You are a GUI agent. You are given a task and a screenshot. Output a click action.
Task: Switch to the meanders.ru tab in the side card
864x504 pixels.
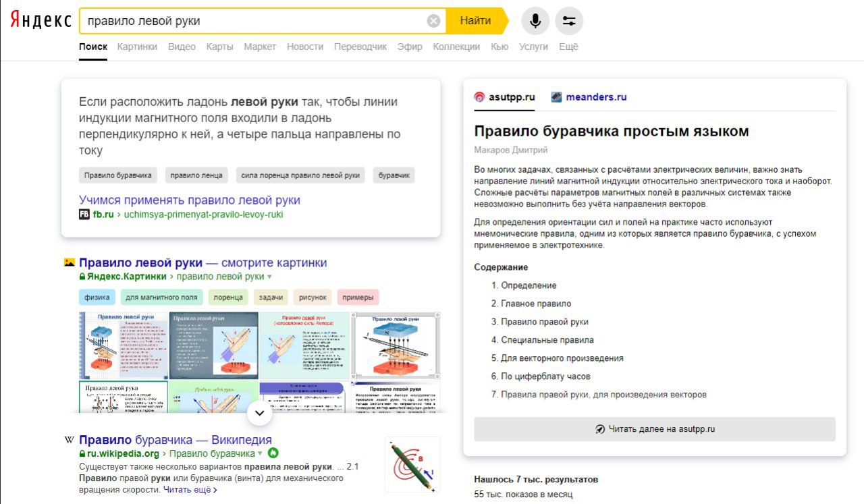click(589, 97)
